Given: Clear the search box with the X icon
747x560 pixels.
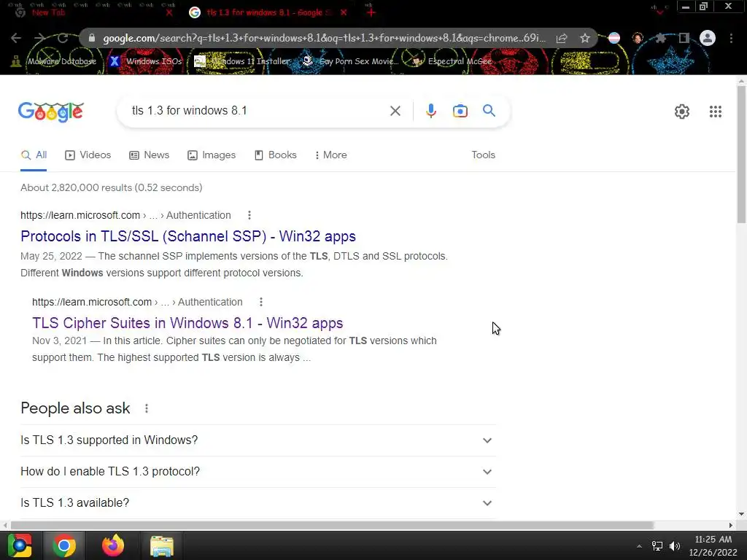Looking at the screenshot, I should pyautogui.click(x=395, y=111).
